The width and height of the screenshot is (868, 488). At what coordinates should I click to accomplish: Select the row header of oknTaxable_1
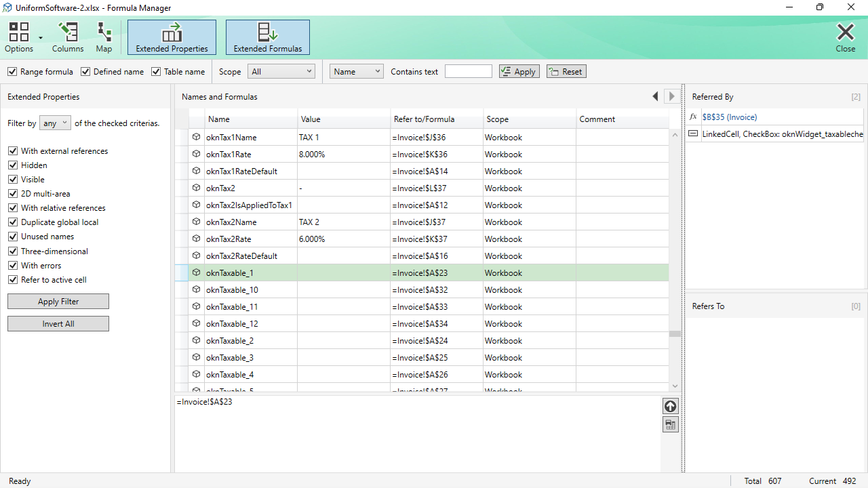(x=181, y=272)
